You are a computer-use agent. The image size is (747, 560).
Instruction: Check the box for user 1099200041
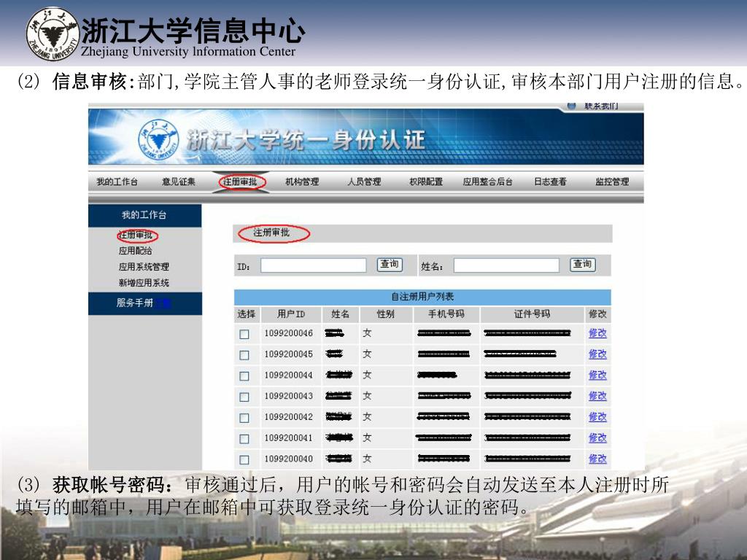click(x=244, y=439)
